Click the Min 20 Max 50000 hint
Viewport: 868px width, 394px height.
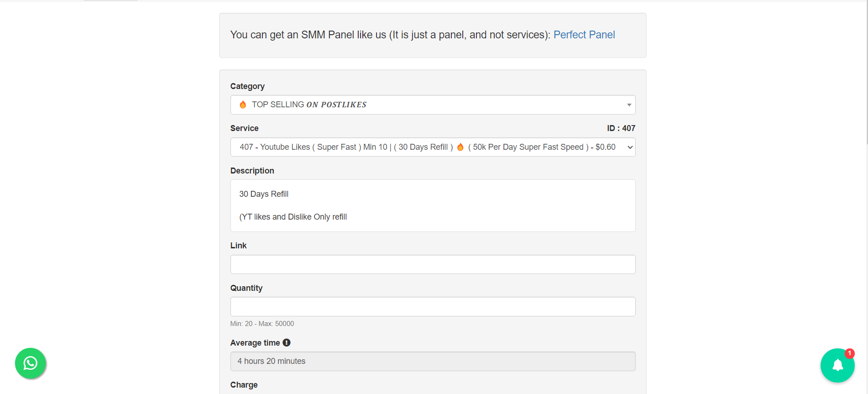(262, 324)
